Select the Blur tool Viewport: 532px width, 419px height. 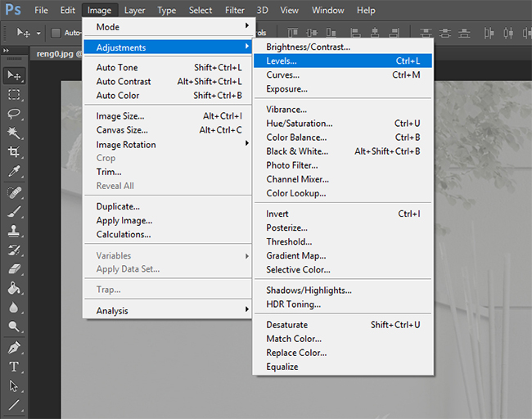(x=14, y=308)
